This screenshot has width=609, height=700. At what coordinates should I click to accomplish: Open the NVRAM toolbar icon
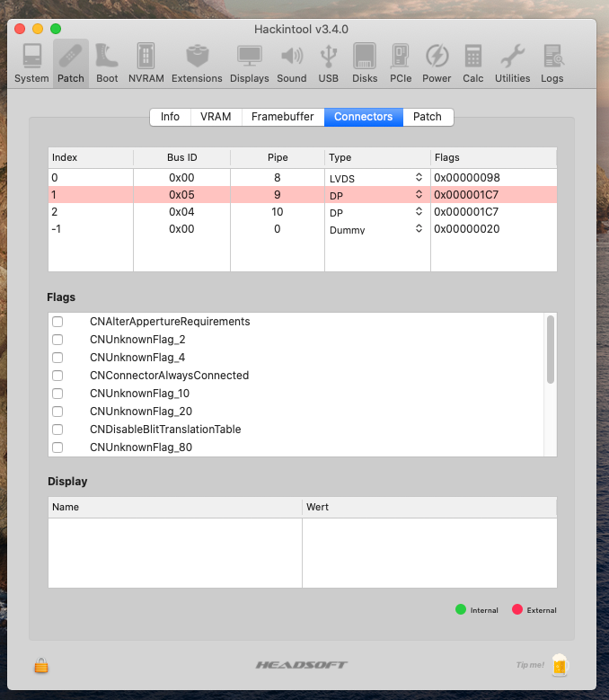pos(146,64)
